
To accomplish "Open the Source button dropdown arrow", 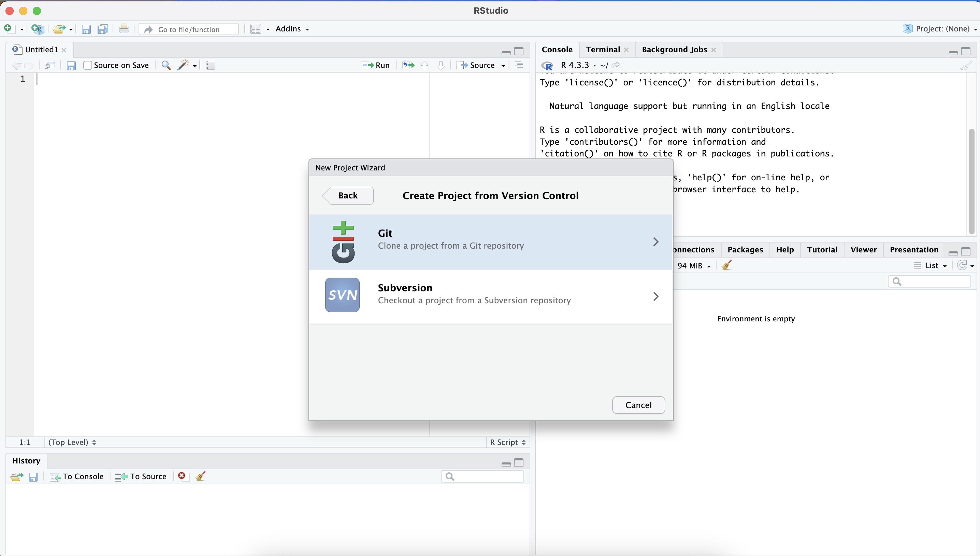I will [x=503, y=66].
